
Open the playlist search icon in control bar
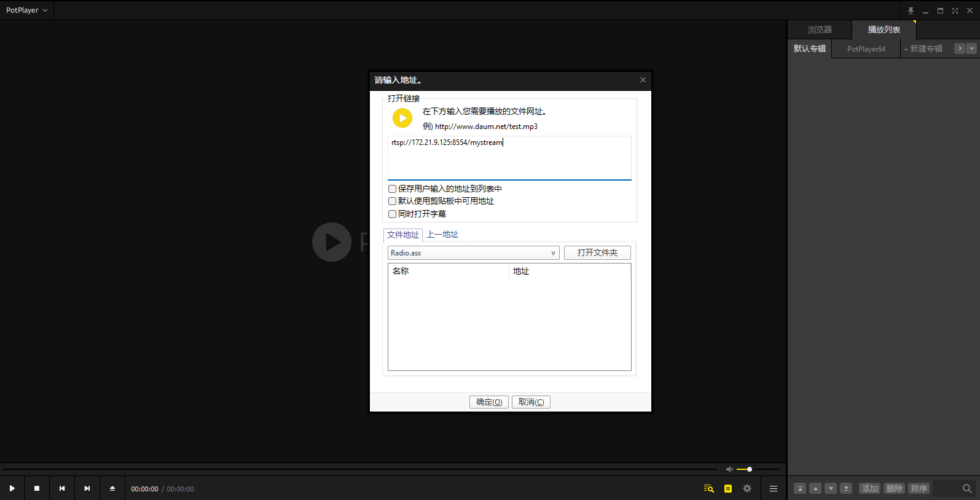click(708, 489)
